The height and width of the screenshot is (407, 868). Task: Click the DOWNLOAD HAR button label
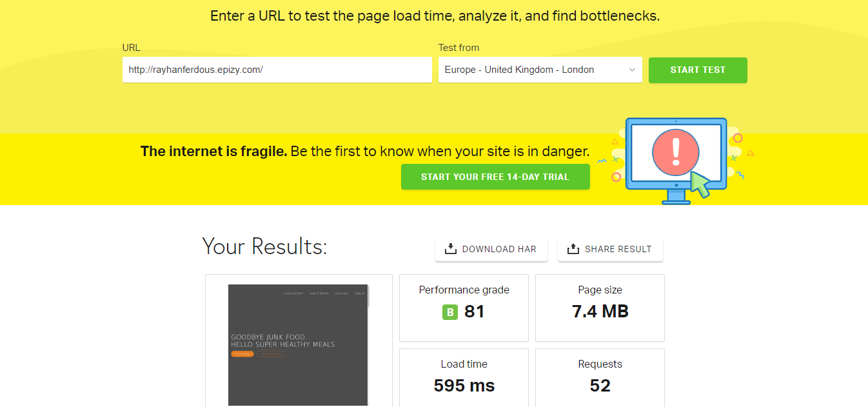(499, 249)
